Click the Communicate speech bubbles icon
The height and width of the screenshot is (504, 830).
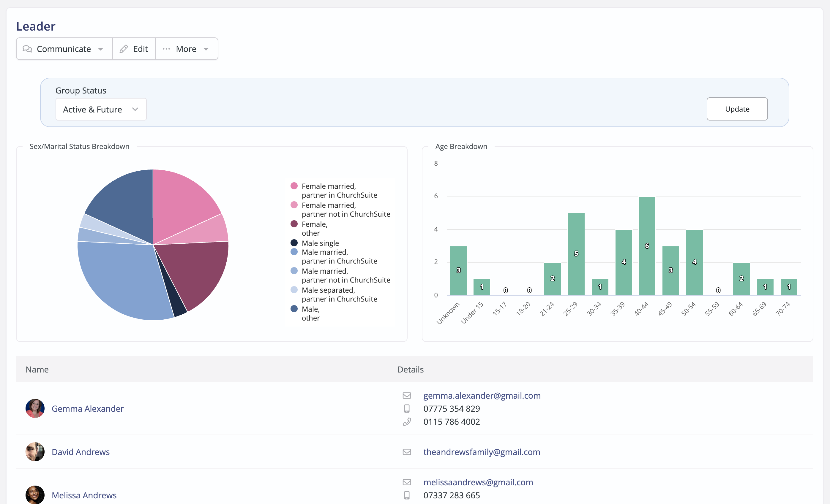[x=27, y=49]
